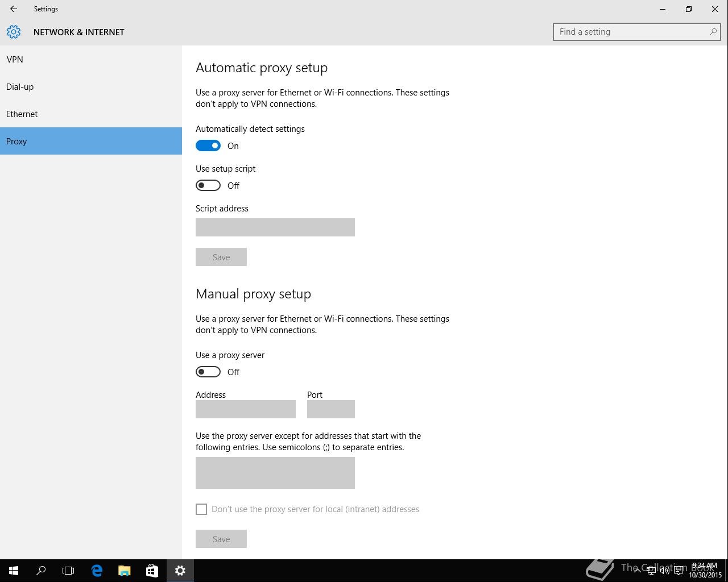Select Ethernet in the sidebar
Image resolution: width=728 pixels, height=582 pixels.
point(91,114)
